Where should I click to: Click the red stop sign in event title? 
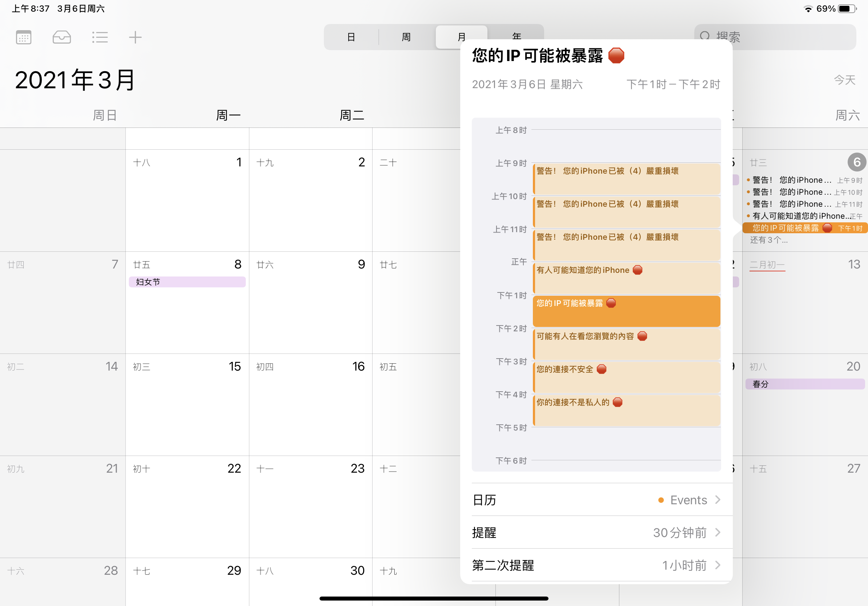point(616,56)
